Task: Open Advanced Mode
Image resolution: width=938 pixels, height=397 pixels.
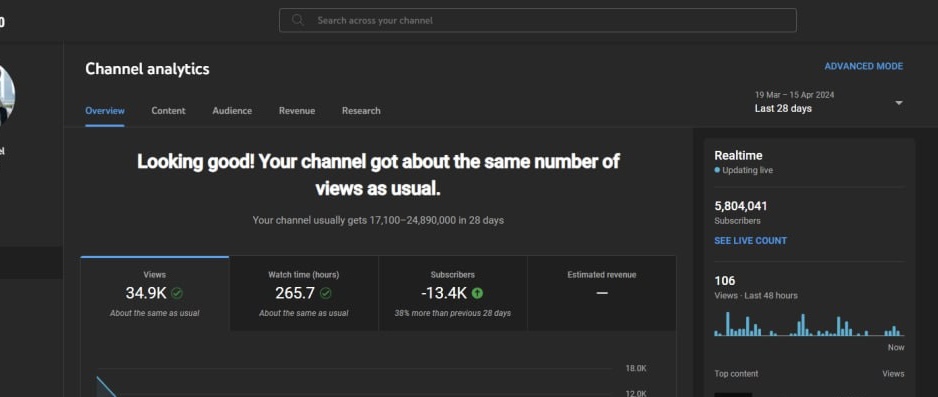Action: (863, 66)
